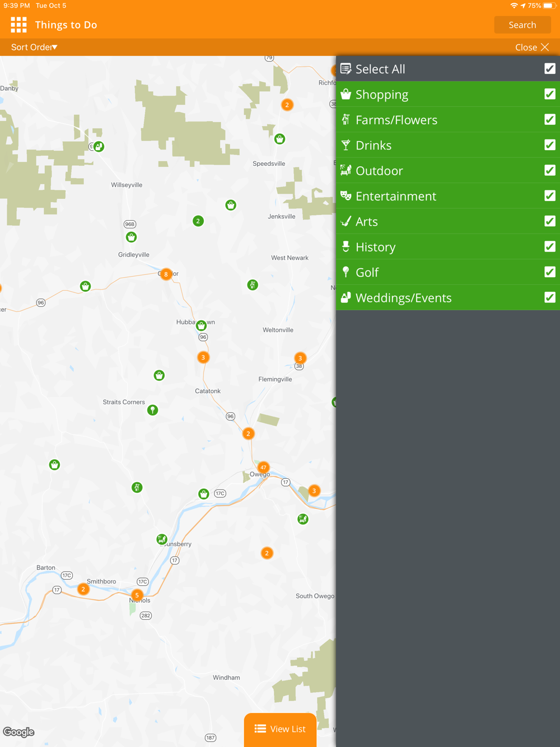Select the 3 cluster marker near Flemingville
The width and height of the screenshot is (560, 747).
[300, 358]
